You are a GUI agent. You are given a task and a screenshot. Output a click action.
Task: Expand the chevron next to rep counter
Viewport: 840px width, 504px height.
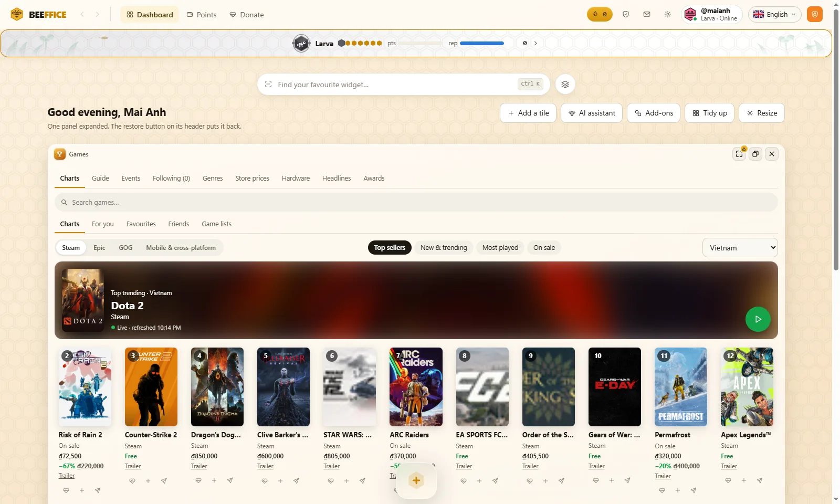(x=535, y=43)
